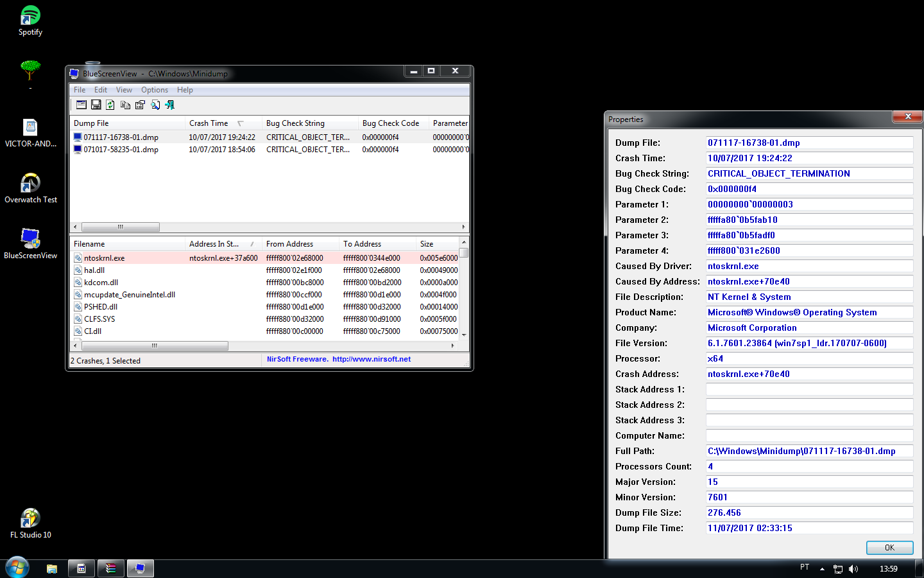Click the Overwatch Test desktop icon
This screenshot has height=578, width=924.
(x=30, y=188)
